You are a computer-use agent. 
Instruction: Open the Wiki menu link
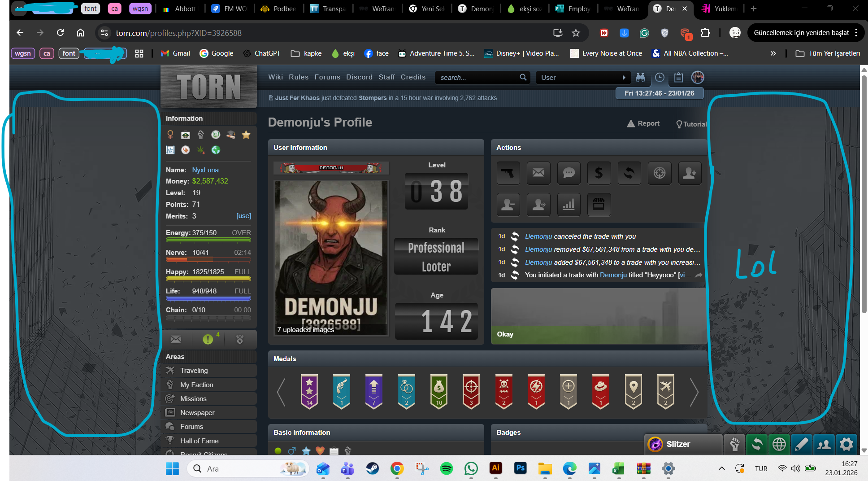(x=276, y=77)
